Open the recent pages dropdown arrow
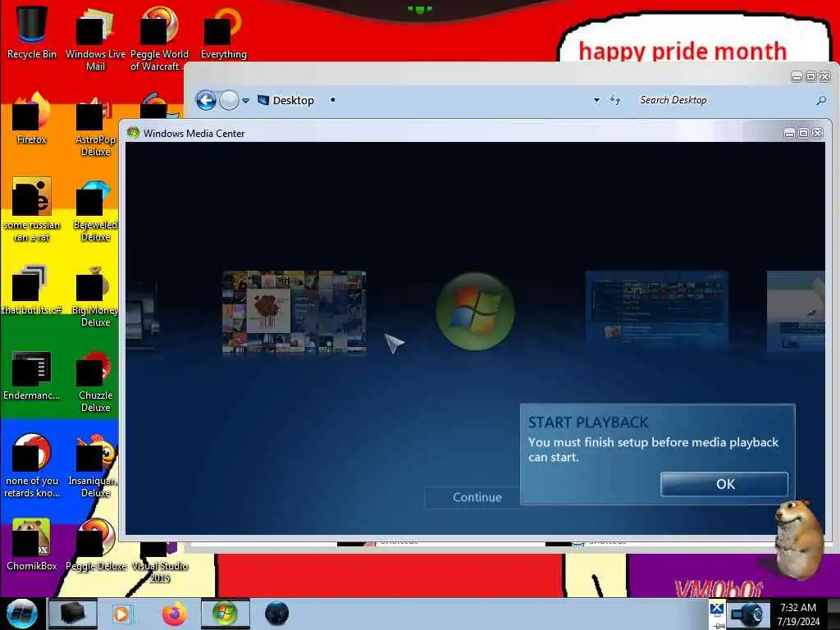 (x=245, y=101)
